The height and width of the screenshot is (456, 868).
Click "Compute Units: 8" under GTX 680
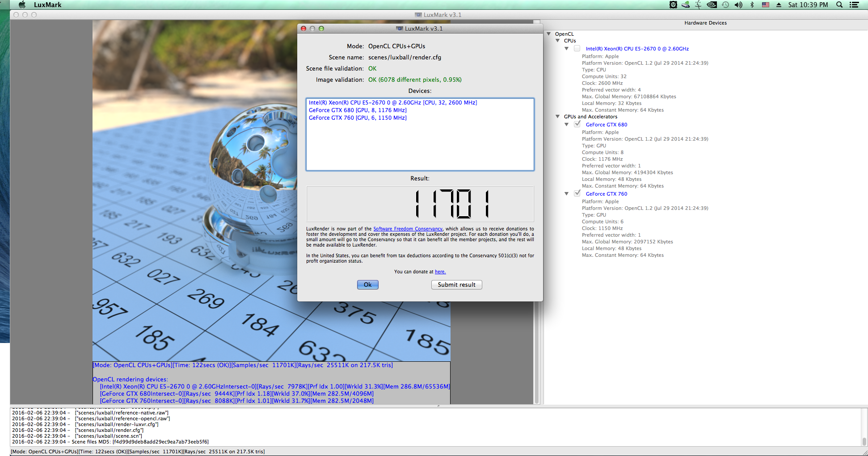coord(603,152)
